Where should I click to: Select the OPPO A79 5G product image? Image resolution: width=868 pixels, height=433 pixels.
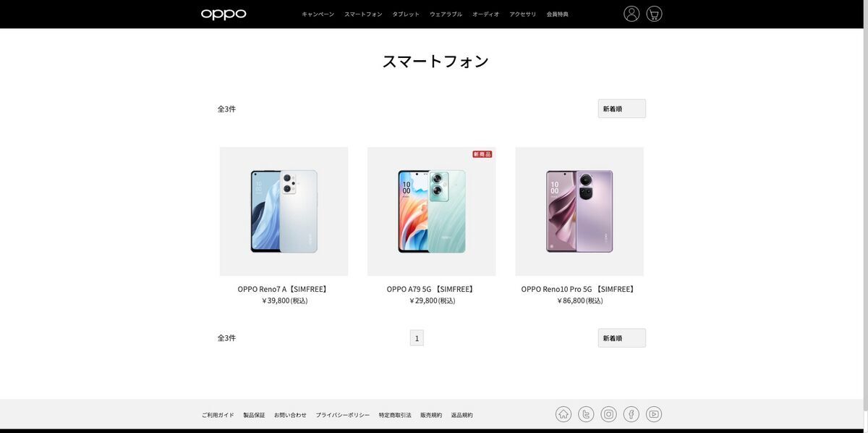click(432, 211)
